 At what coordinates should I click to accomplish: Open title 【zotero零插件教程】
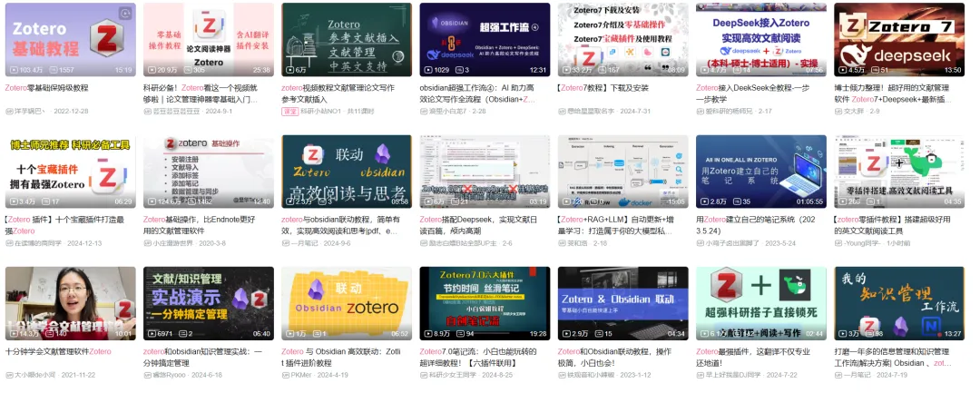pyautogui.click(x=893, y=225)
